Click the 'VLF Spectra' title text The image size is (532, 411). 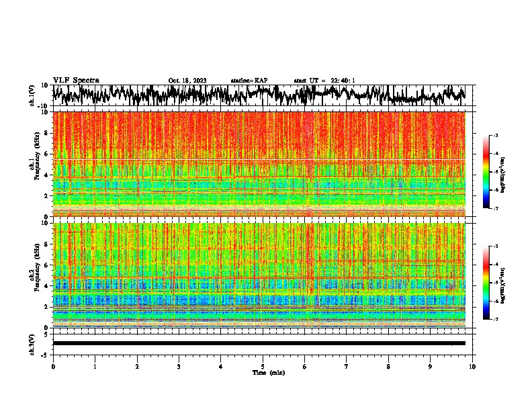76,81
